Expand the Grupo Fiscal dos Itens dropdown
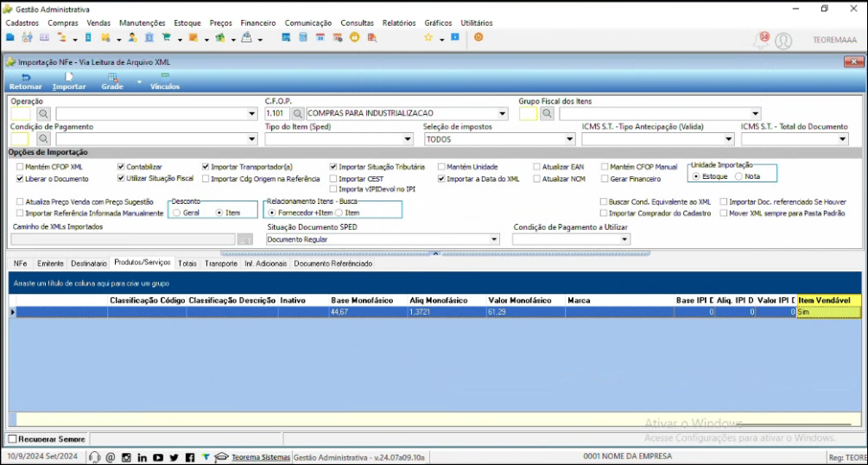Viewport: 868px width, 465px height. 755,114
